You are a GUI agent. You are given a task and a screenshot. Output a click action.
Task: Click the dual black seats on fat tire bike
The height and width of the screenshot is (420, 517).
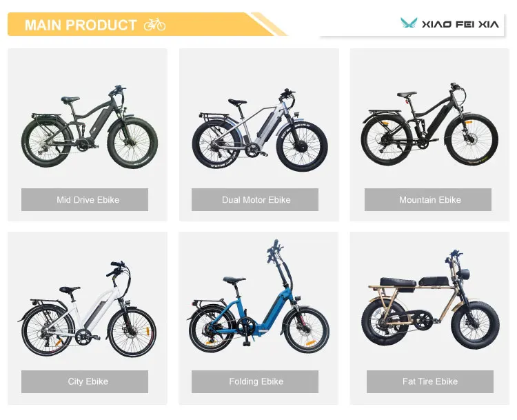414,282
